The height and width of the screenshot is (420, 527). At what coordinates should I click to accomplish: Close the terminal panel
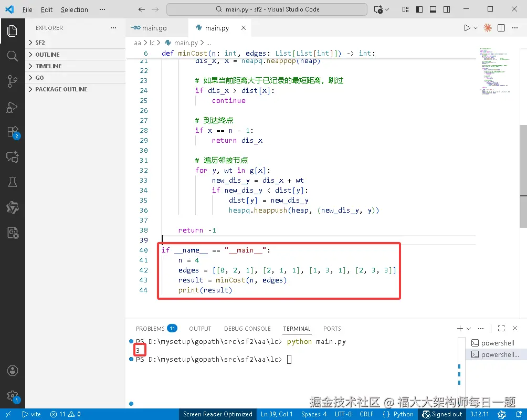[515, 328]
